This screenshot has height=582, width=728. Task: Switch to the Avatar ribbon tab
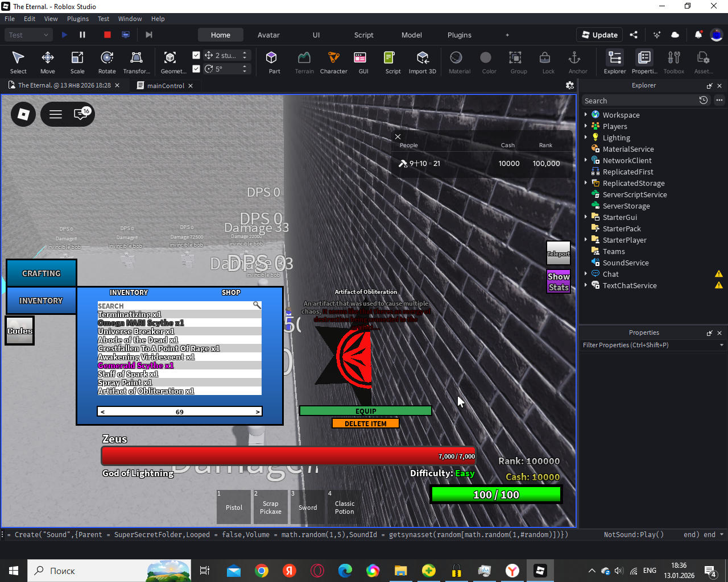pyautogui.click(x=268, y=35)
